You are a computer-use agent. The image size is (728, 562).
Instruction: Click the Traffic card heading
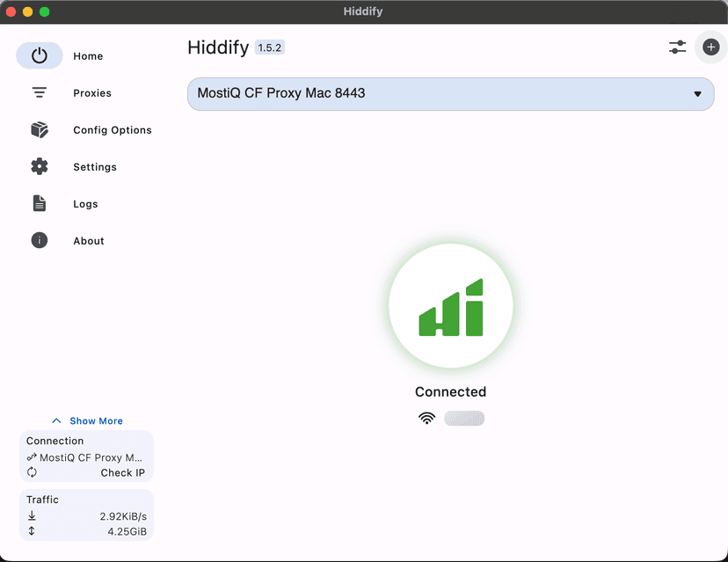(42, 500)
